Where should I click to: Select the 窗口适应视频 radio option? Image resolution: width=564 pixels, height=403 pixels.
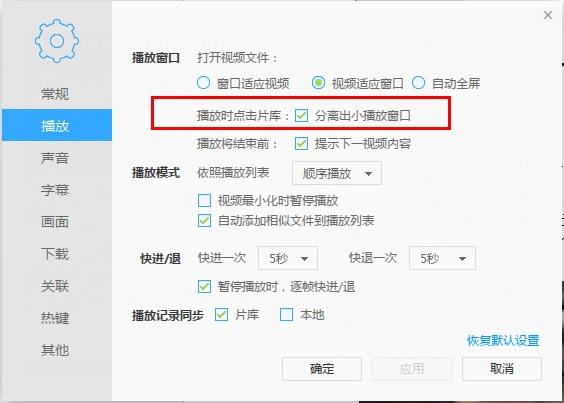203,83
